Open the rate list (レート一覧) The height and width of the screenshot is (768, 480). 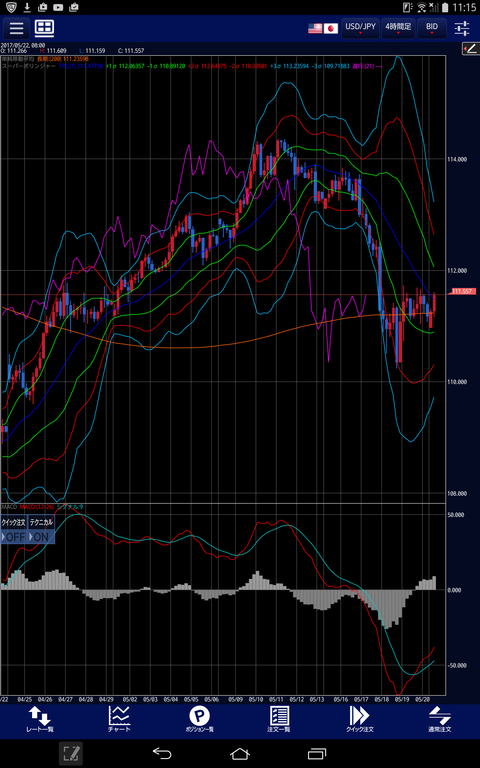click(x=40, y=719)
